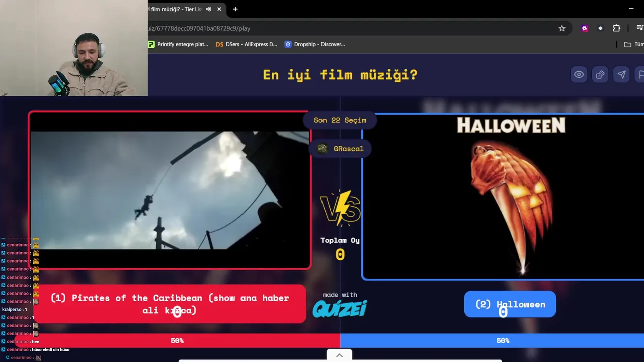The width and height of the screenshot is (644, 362).
Task: Open the diamond-shaped extension icon
Action: [x=600, y=28]
